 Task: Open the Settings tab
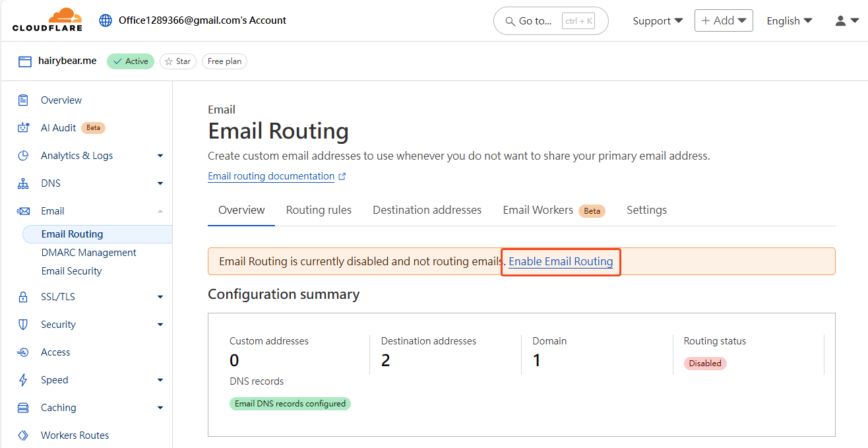(646, 210)
